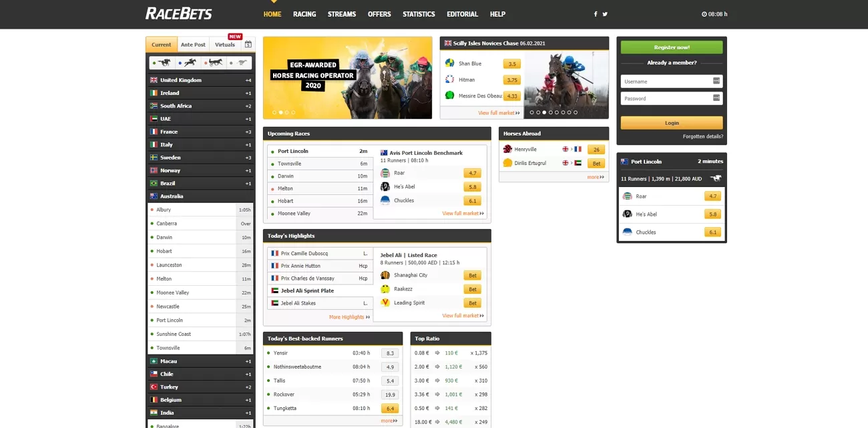Viewport: 868px width, 428px height.
Task: Open the Streams menu
Action: pyautogui.click(x=342, y=14)
